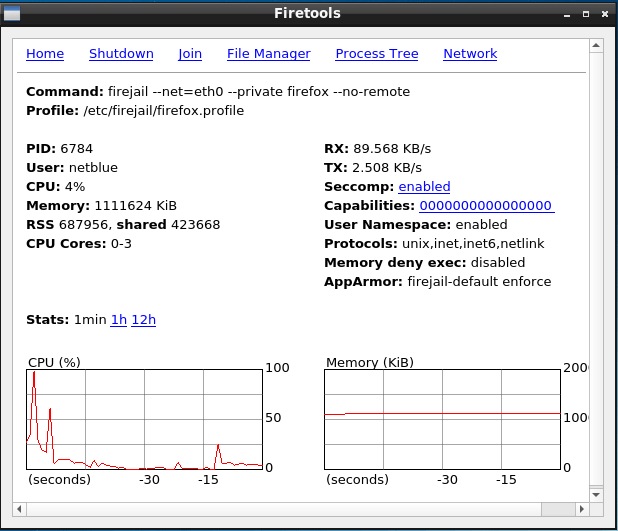Open the Home link
Screen dimensions: 618x531
pos(45,54)
